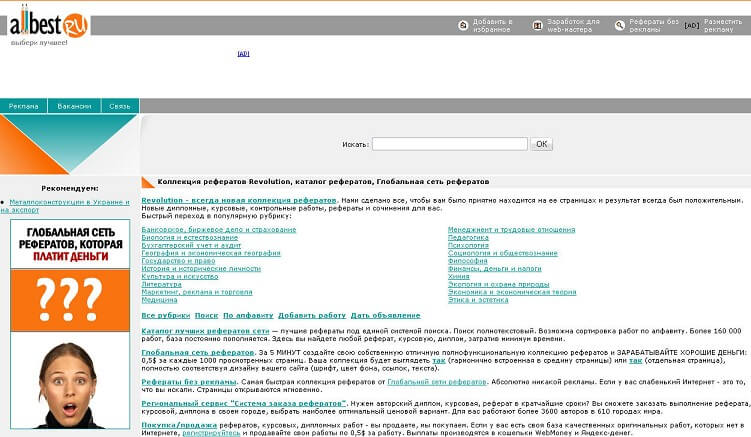The height and width of the screenshot is (437, 751).
Task: Open the bold Глобальная сеть рефератов link
Action: (x=198, y=352)
